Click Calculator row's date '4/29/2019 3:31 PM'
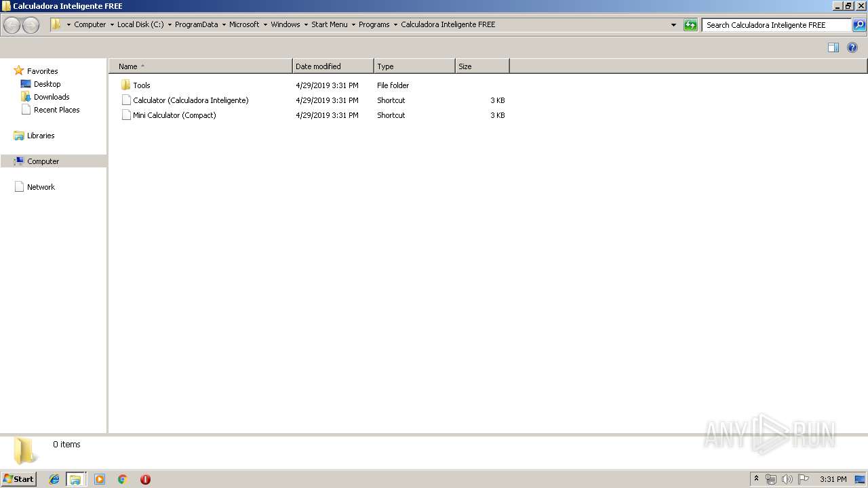This screenshot has width=868, height=488. tap(327, 100)
